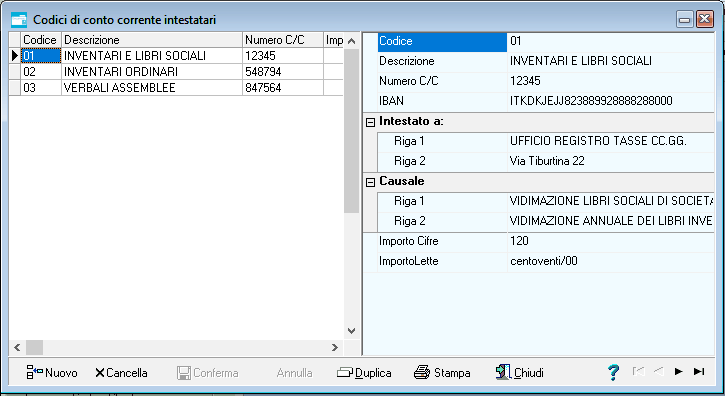Screen dimensions: 725x396
Task: Click the Numero C/C column header
Action: coord(283,40)
